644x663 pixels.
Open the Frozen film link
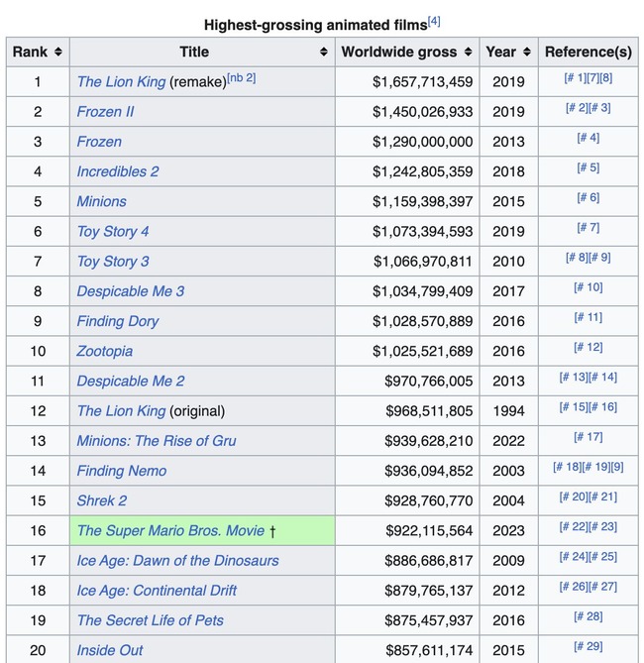coord(99,142)
